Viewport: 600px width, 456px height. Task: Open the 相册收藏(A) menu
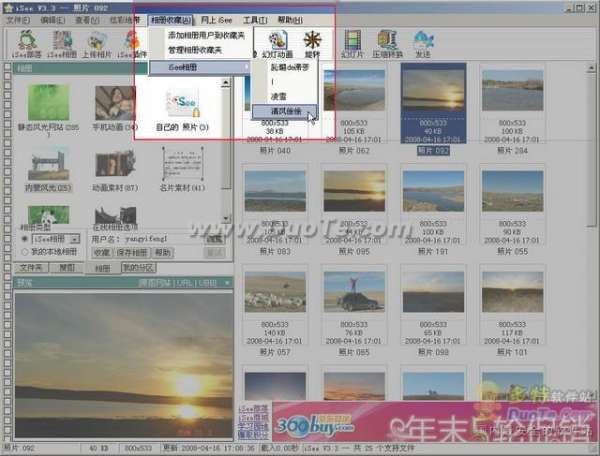coord(171,20)
